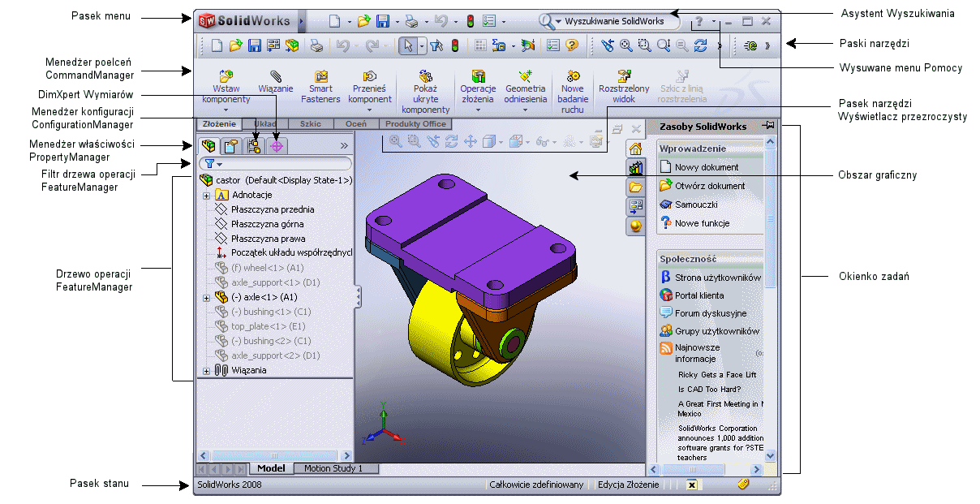980x504 pixels.
Task: Click the Wyszukiwanie SolidWorks search field
Action: pos(614,21)
